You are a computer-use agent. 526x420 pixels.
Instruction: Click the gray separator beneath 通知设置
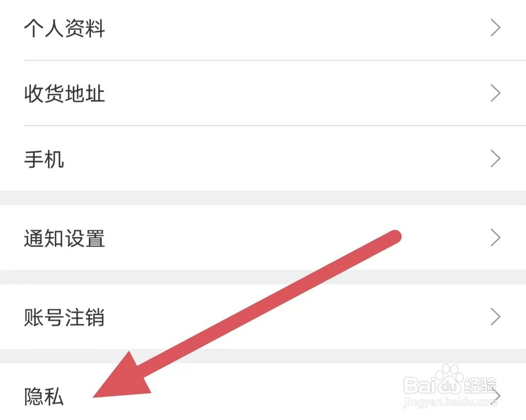click(x=263, y=277)
